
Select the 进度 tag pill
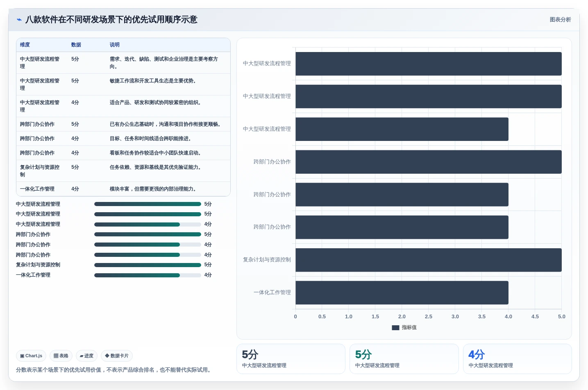86,356
